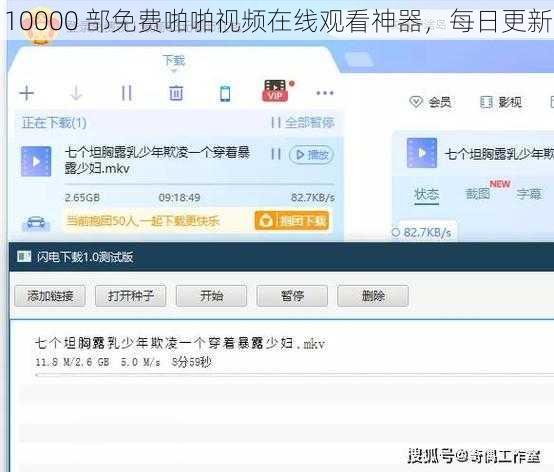Click the 09:18:49 remaining time value
Screen dimensions: 554x472
click(x=179, y=197)
